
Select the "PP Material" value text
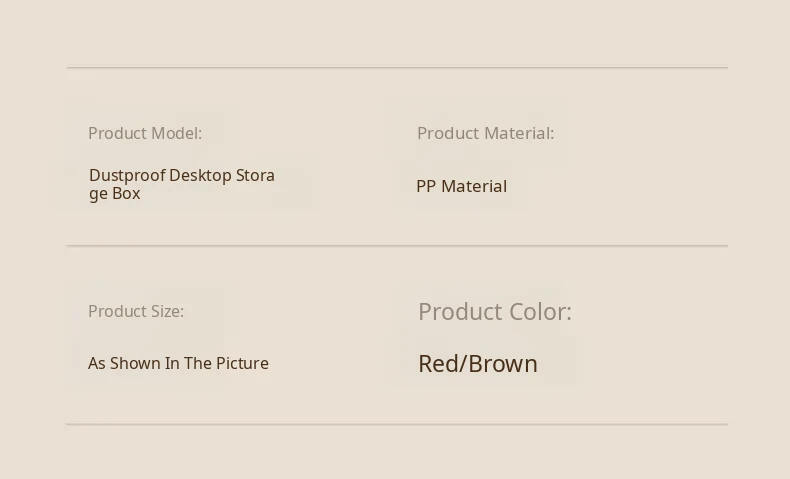coord(461,186)
